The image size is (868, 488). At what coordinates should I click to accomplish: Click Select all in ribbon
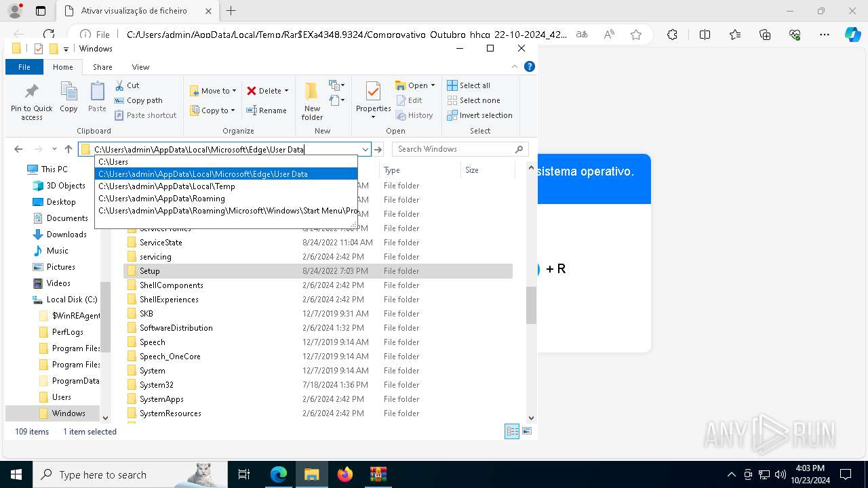[469, 85]
